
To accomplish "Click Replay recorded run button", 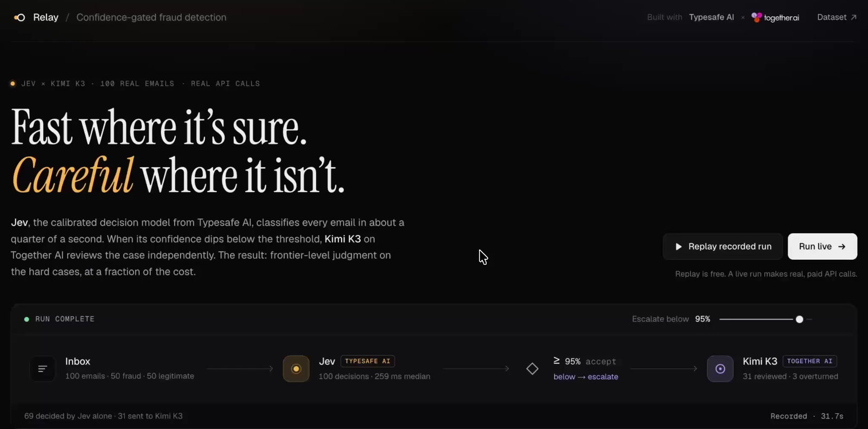I will [723, 246].
